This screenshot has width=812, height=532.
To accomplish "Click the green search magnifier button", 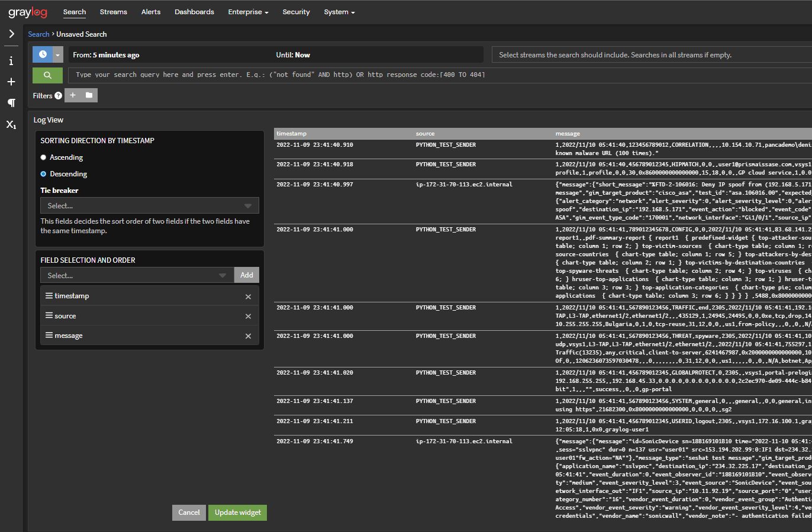I will [47, 75].
